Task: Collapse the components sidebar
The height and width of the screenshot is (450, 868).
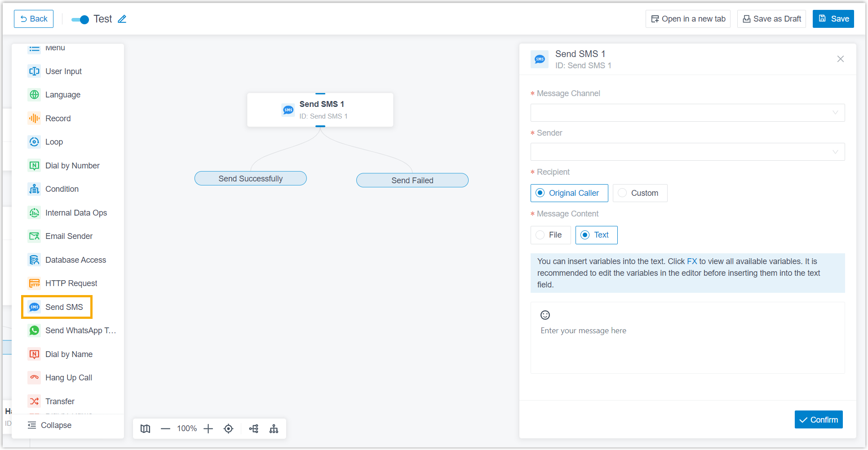Action: pyautogui.click(x=49, y=425)
